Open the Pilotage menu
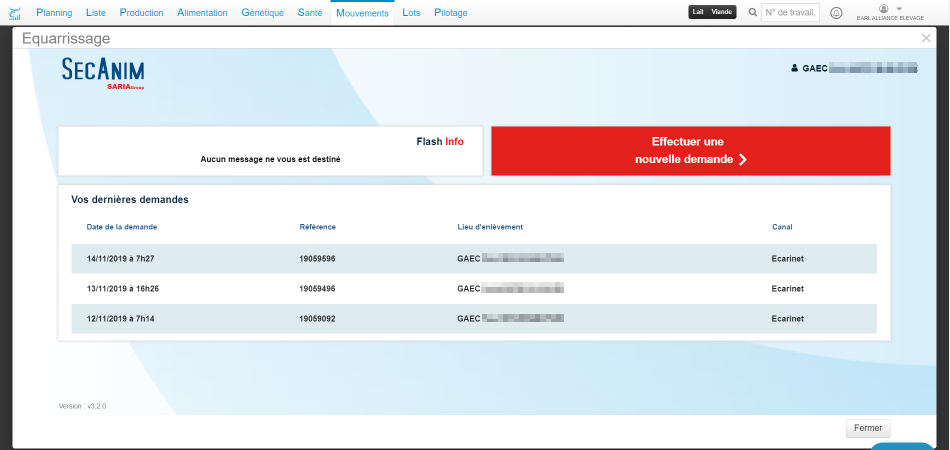The width and height of the screenshot is (950, 450). tap(451, 13)
